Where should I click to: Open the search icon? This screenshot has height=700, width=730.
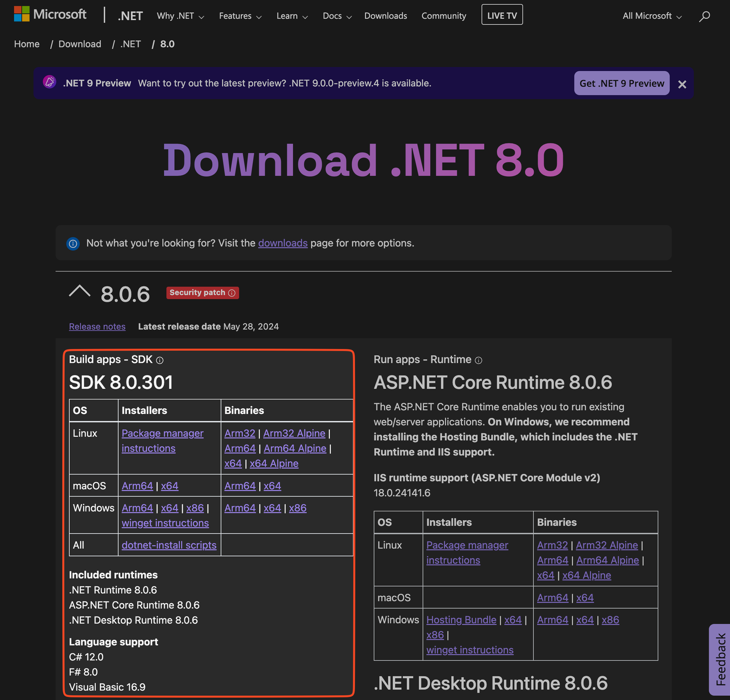704,16
